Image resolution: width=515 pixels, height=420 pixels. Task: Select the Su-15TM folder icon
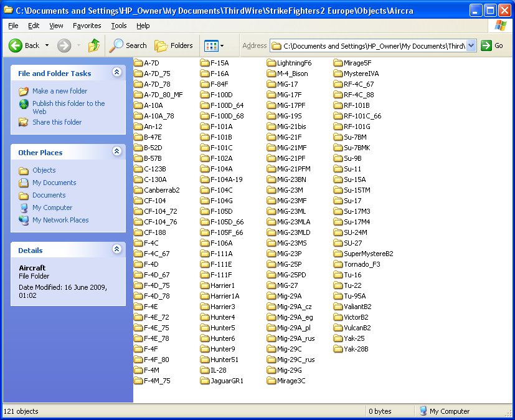click(338, 190)
